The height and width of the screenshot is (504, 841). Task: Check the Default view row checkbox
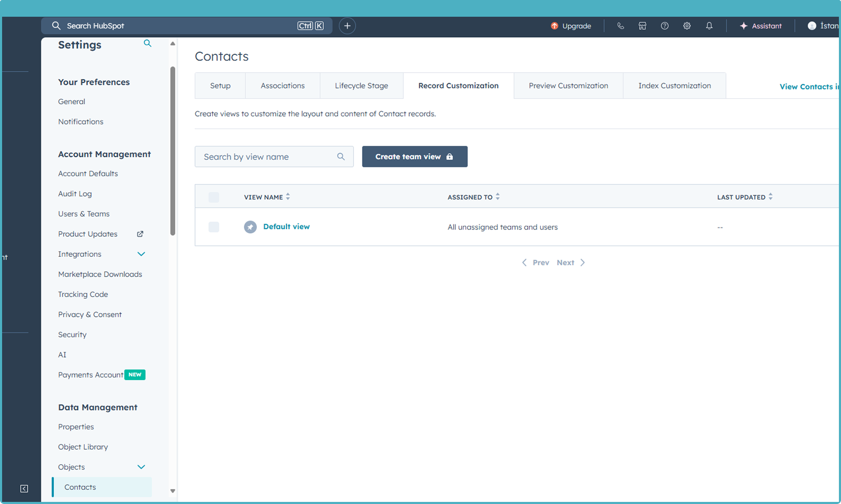[213, 227]
